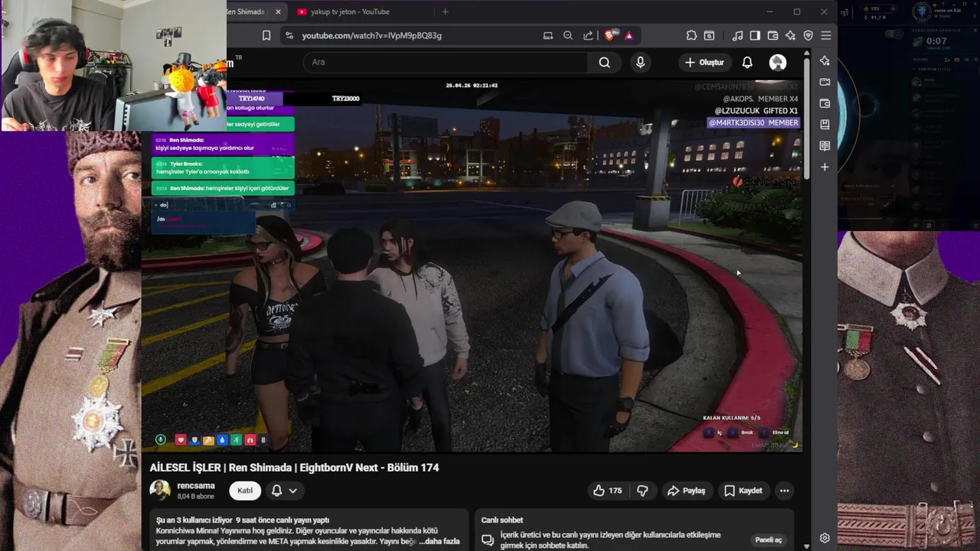Click the Paylaş share button

(686, 491)
